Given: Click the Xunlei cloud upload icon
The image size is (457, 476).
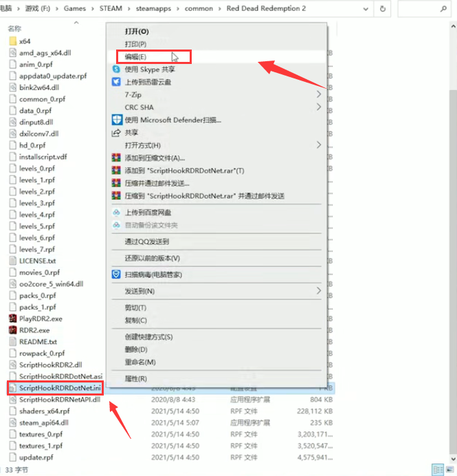Looking at the screenshot, I should coord(116,82).
